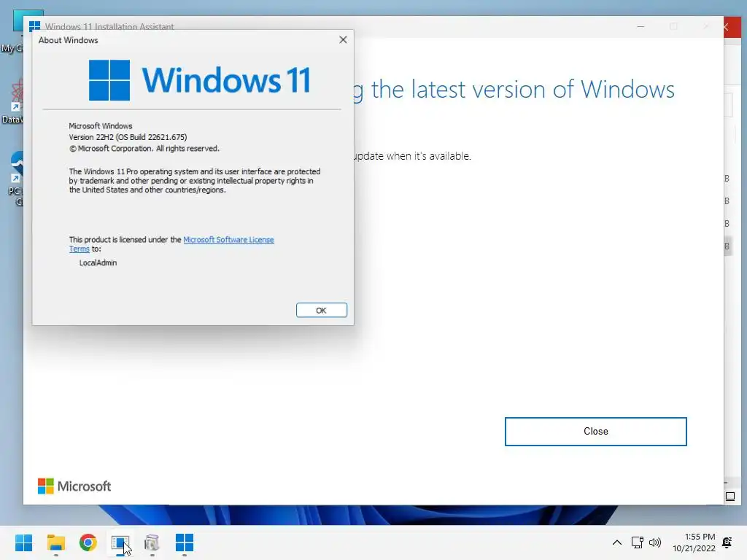This screenshot has width=747, height=560.
Task: Click the Installation Assistant title bar icon
Action: coord(34,27)
